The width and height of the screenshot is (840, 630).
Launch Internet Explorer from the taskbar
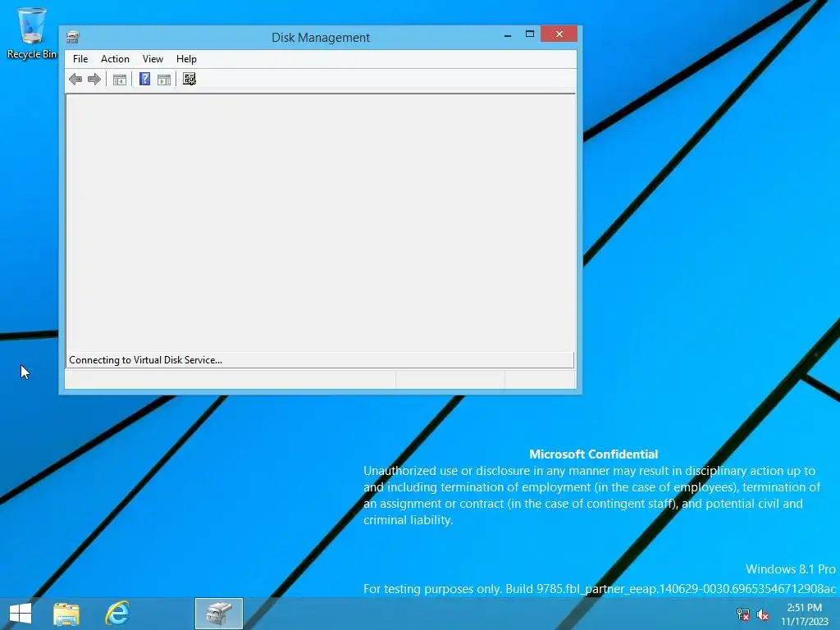(117, 614)
